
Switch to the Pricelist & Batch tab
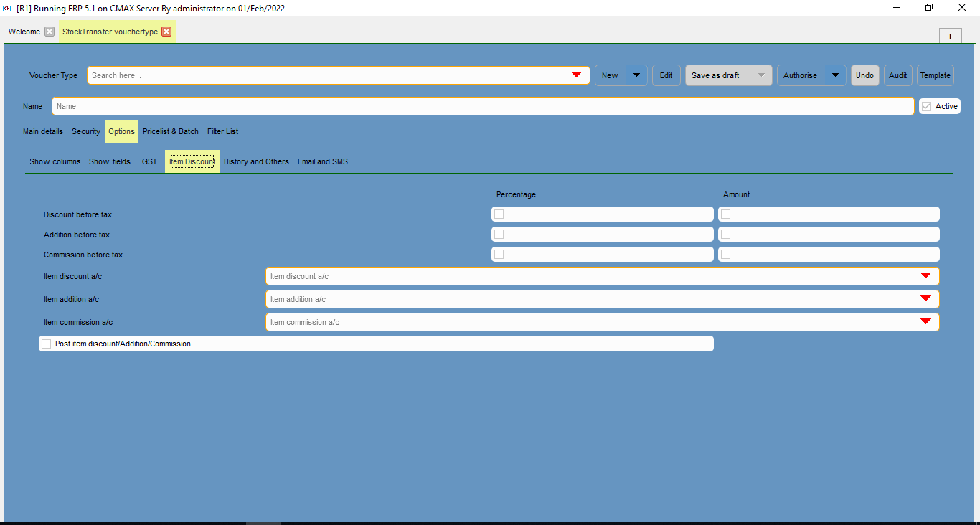point(170,131)
